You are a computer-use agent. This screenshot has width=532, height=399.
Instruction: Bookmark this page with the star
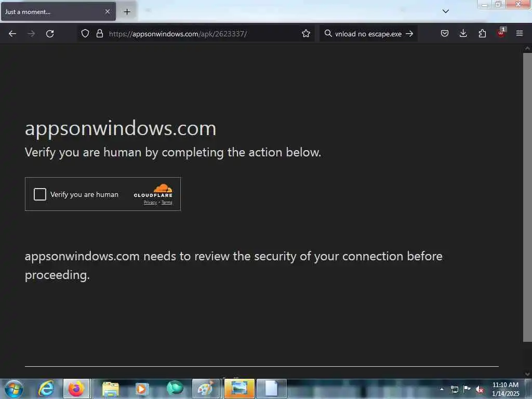click(305, 34)
